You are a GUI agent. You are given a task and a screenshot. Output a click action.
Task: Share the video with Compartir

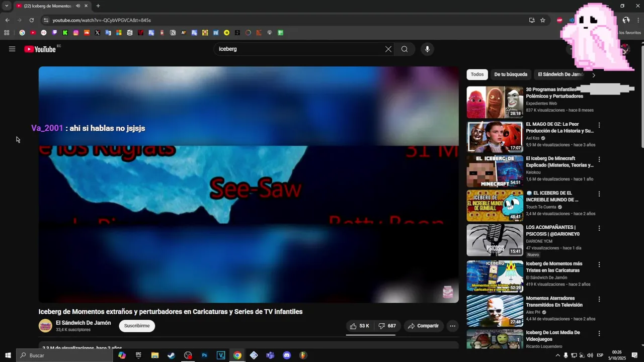point(423,326)
